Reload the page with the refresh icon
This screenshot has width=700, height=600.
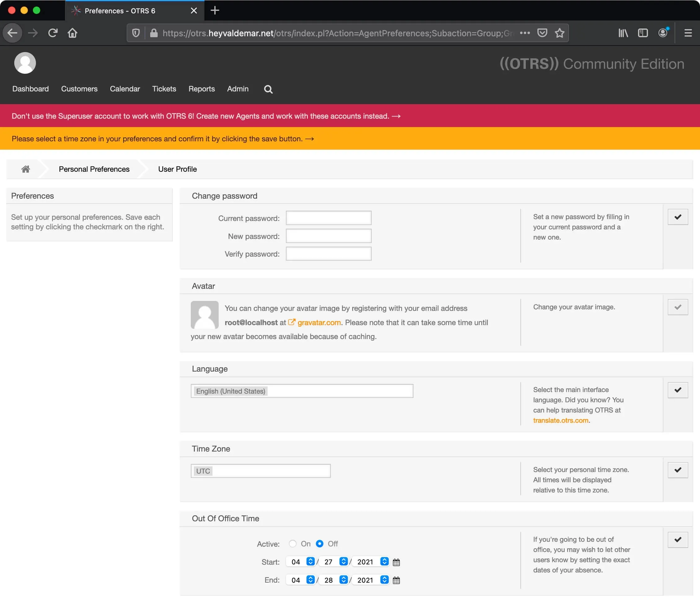[53, 33]
